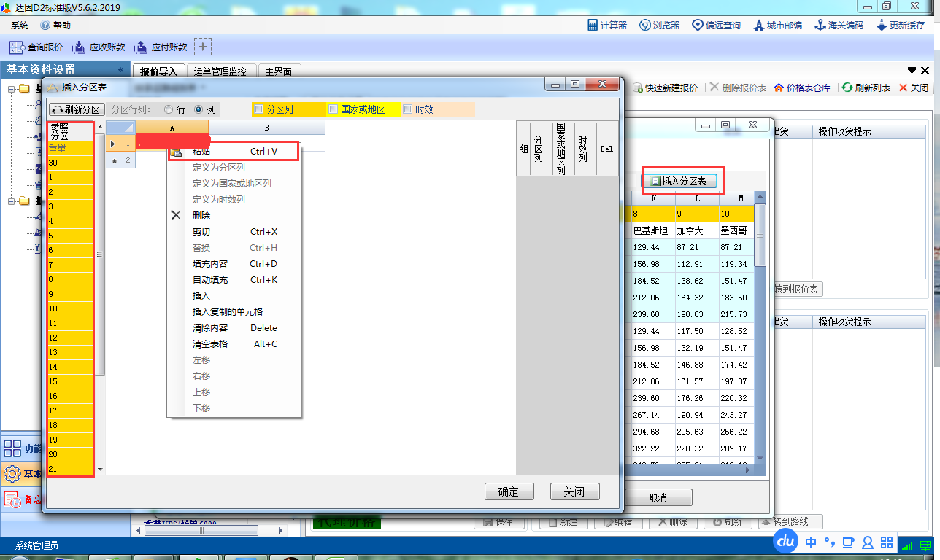Check the 分区列 checkbox
The height and width of the screenshot is (560, 940).
pos(259,109)
